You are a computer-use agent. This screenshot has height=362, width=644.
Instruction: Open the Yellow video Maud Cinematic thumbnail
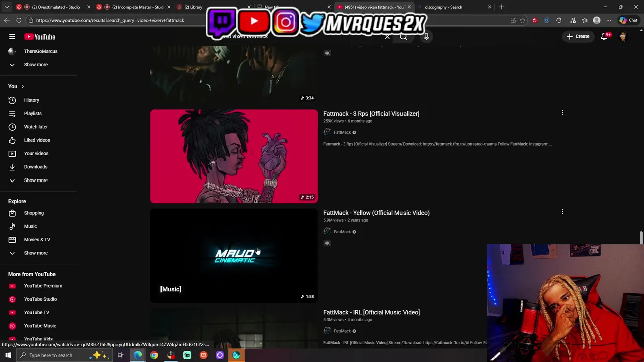coord(234,255)
